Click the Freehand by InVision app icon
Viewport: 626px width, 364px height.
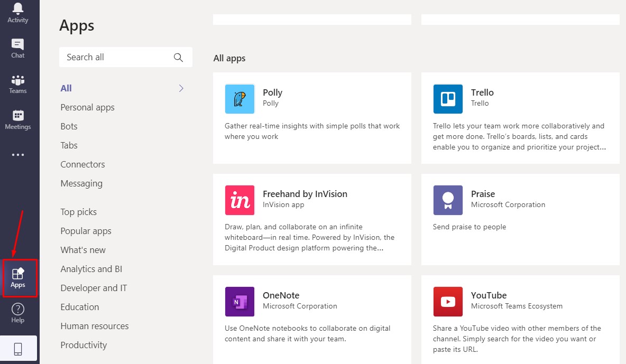pyautogui.click(x=240, y=200)
